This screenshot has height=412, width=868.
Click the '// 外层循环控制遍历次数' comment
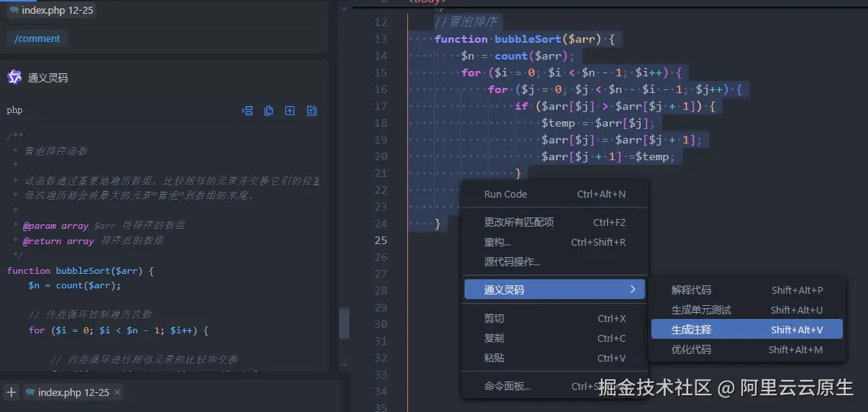90,315
